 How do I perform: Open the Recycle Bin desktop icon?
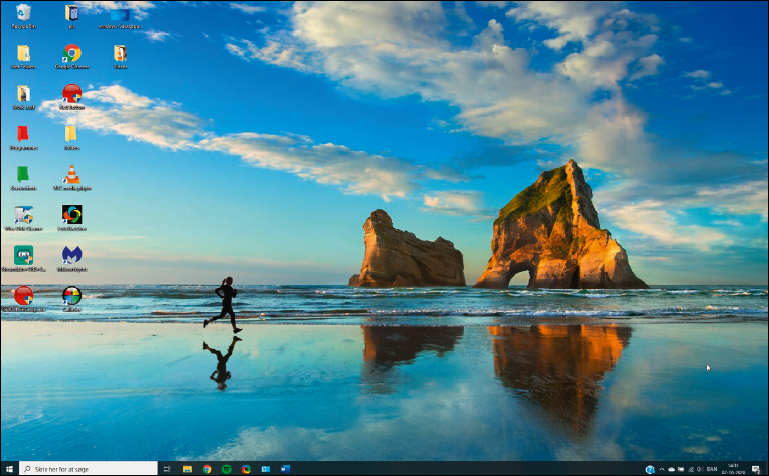(x=23, y=14)
